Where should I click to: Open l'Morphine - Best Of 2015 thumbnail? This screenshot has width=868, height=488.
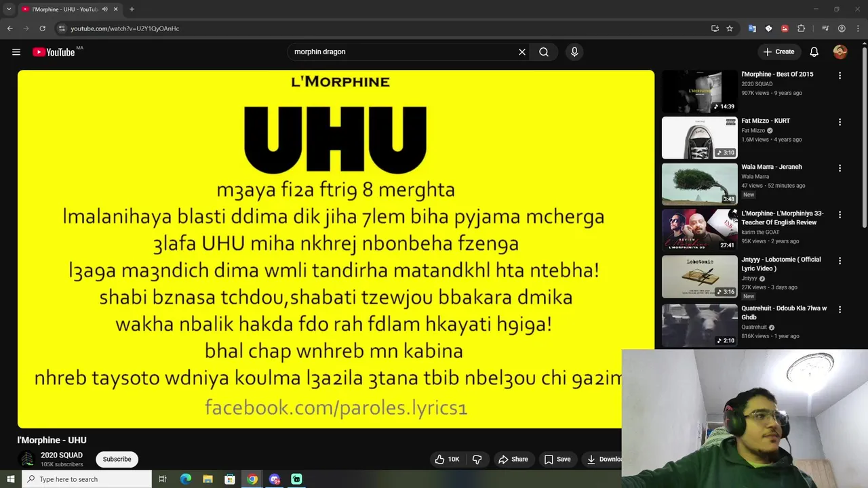(x=699, y=91)
